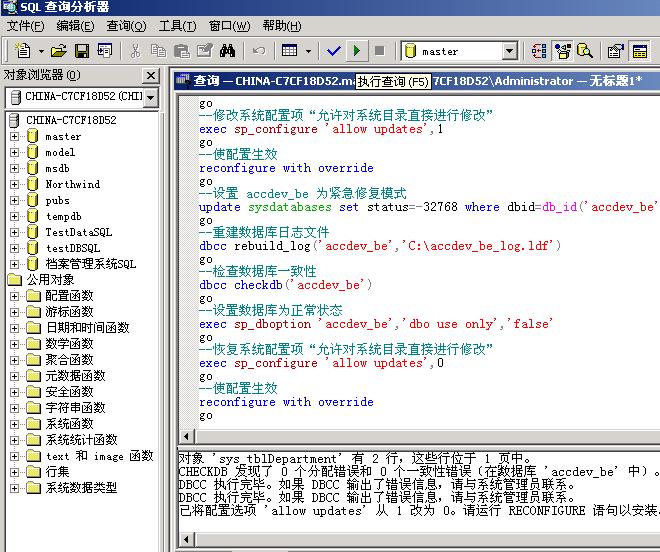Select the testDBSQL database icon
Screen dimensions: 660x552
32,248
